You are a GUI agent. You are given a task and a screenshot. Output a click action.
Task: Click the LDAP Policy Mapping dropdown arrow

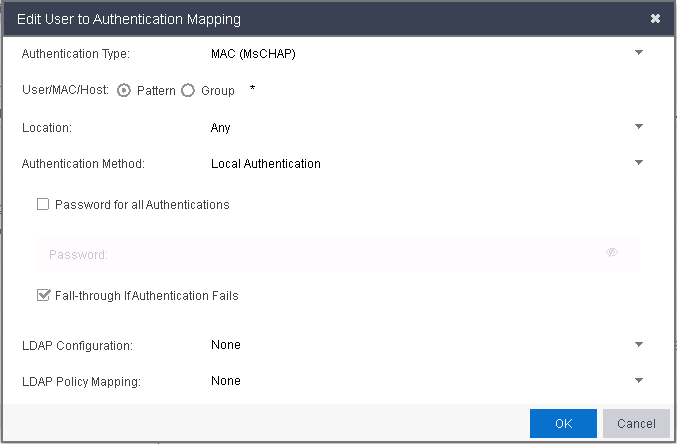(639, 380)
